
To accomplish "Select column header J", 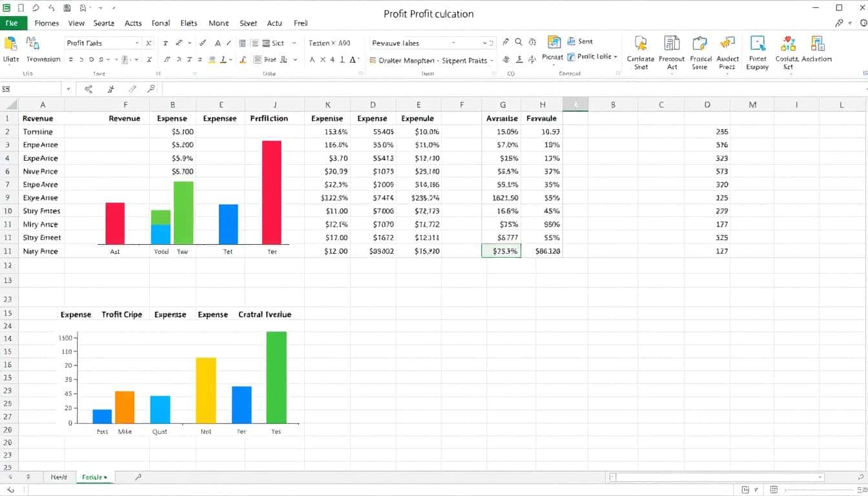I will click(274, 105).
